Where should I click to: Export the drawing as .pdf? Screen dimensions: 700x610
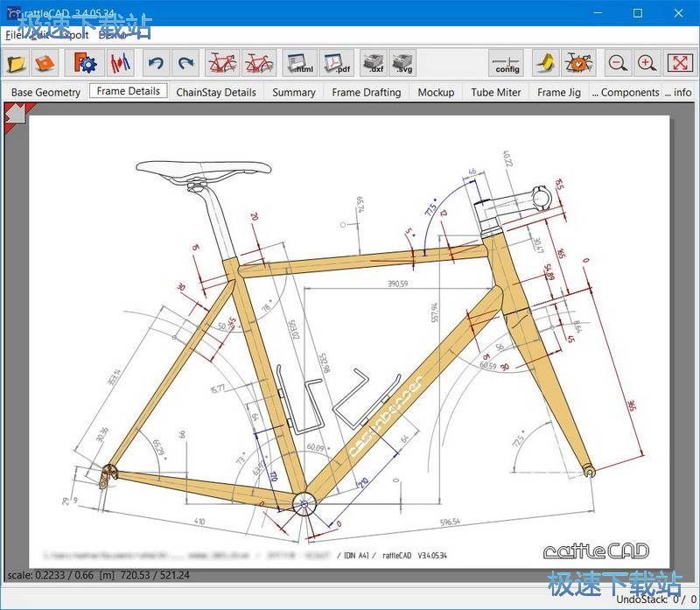pyautogui.click(x=337, y=63)
